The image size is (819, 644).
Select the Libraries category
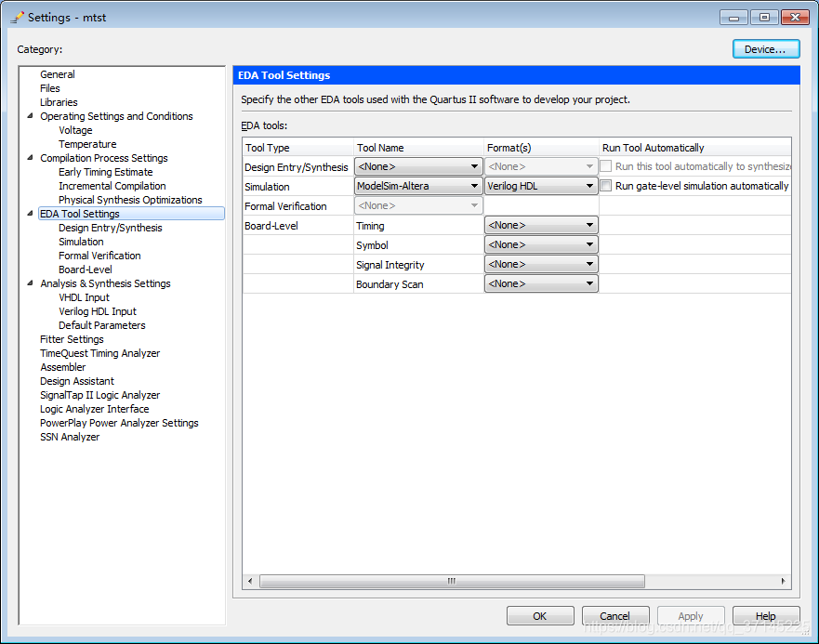59,102
